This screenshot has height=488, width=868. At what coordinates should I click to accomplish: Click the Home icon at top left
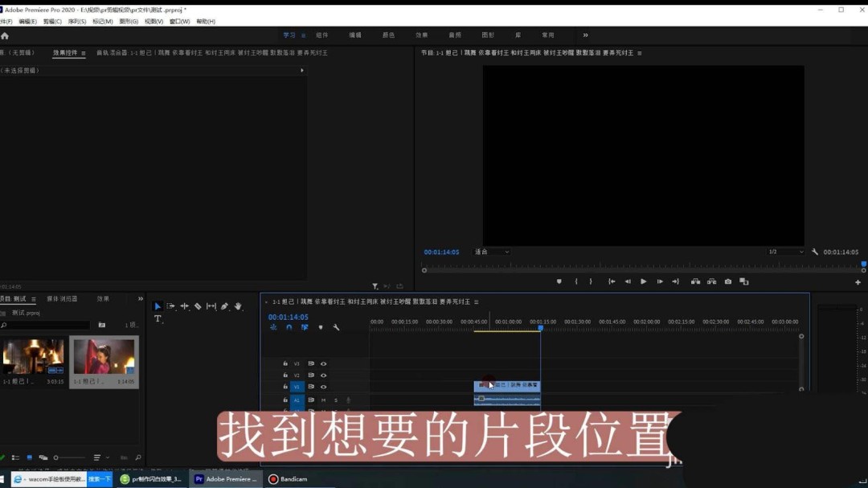pyautogui.click(x=5, y=36)
